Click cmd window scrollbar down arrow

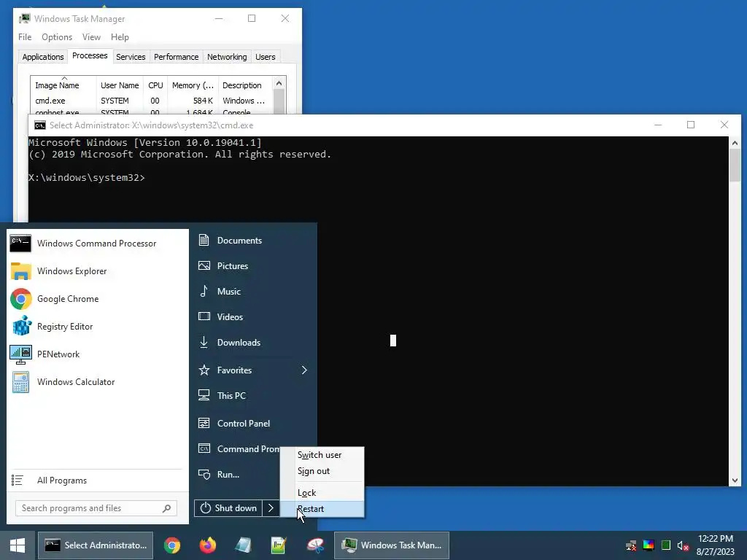(x=735, y=481)
